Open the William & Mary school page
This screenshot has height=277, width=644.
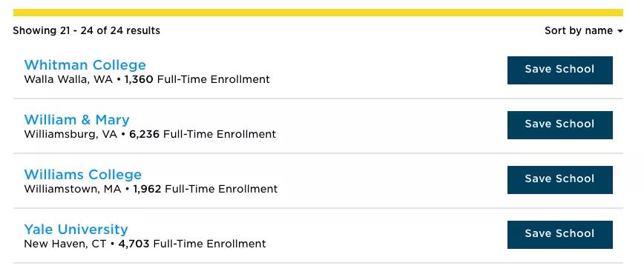pyautogui.click(x=77, y=120)
